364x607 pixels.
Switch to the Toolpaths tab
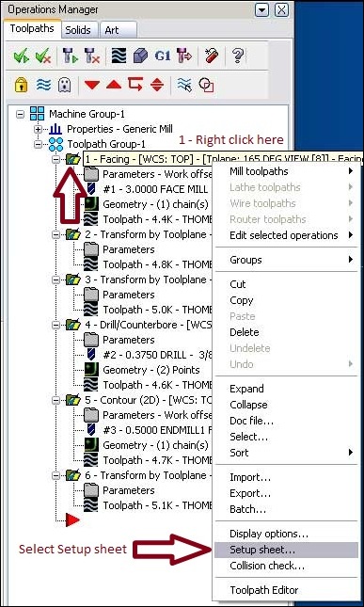pos(32,28)
